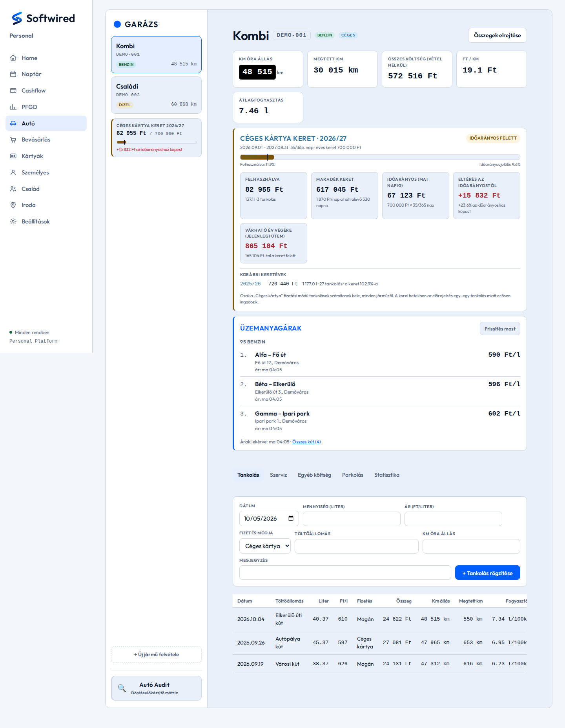This screenshot has height=728, width=565.
Task: Click the Alfa – Fő út station row
Action: tap(380, 362)
